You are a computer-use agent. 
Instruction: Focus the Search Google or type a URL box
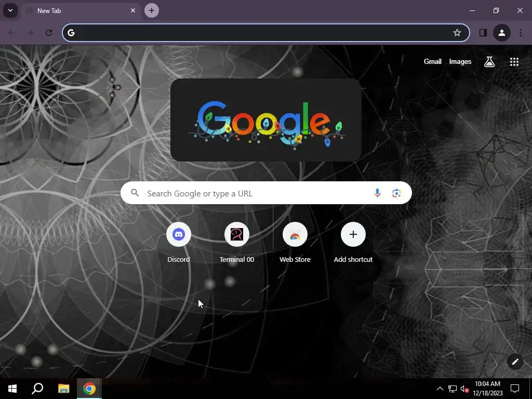point(266,193)
